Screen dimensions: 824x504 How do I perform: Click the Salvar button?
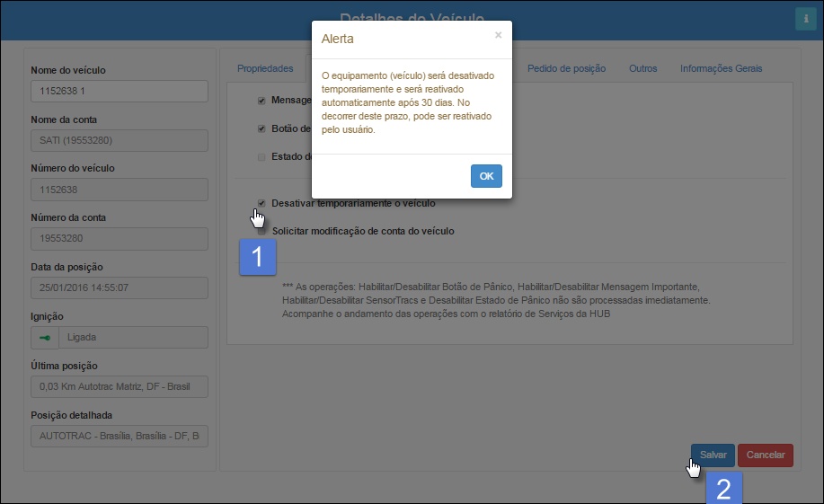point(713,455)
